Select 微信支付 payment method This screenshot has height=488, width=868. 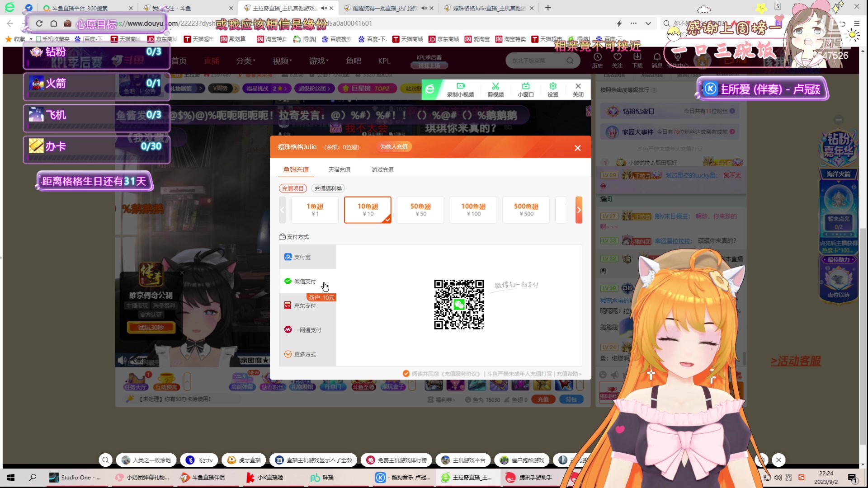(x=307, y=281)
